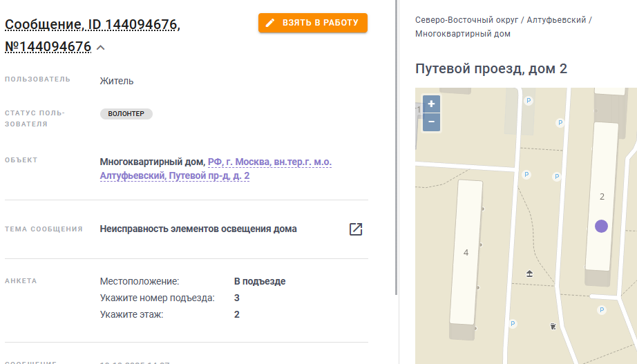Click breadcrumb 'Алтуфьевский'
The image size is (637, 364).
pos(557,20)
